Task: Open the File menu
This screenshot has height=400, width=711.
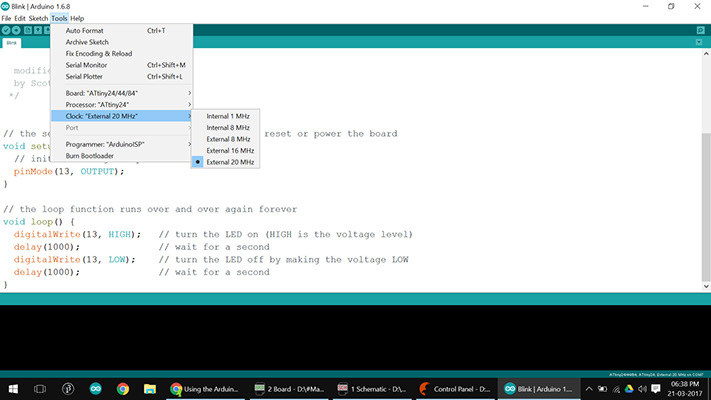Action: pyautogui.click(x=6, y=19)
